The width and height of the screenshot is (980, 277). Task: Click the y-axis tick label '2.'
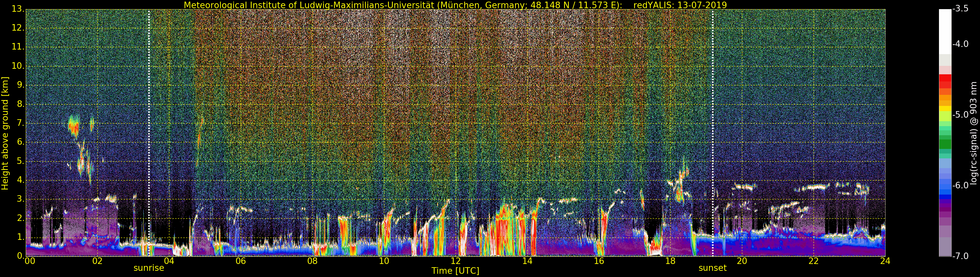pyautogui.click(x=20, y=218)
